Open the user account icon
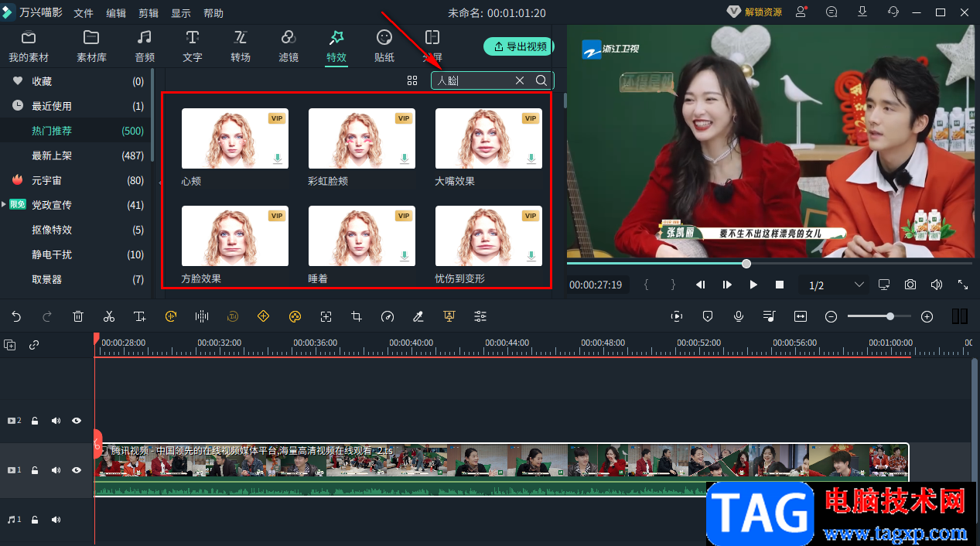 [x=801, y=12]
